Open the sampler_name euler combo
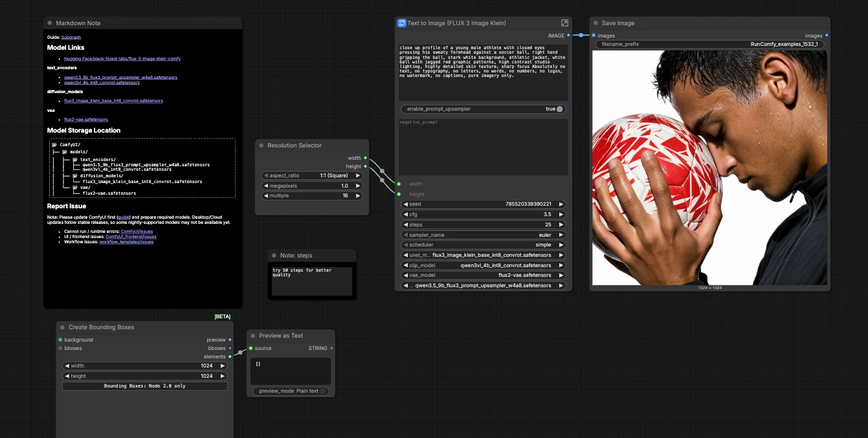The height and width of the screenshot is (438, 868). click(484, 235)
